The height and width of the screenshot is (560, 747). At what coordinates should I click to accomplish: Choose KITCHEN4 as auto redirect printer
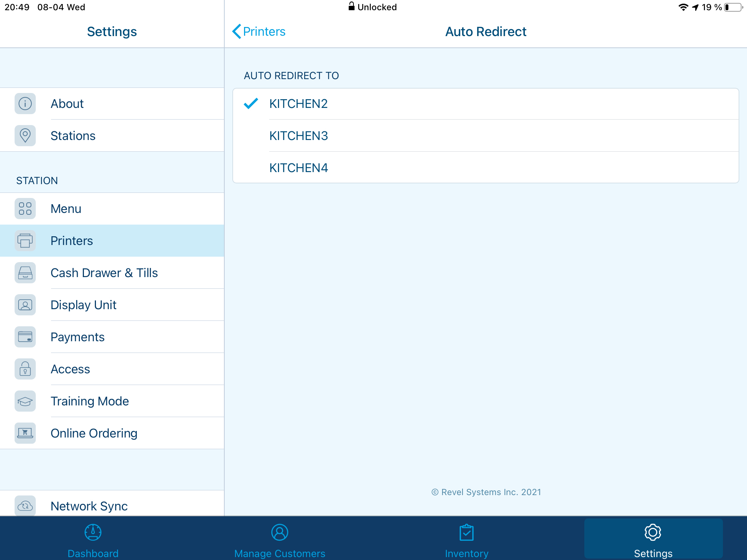click(x=298, y=168)
